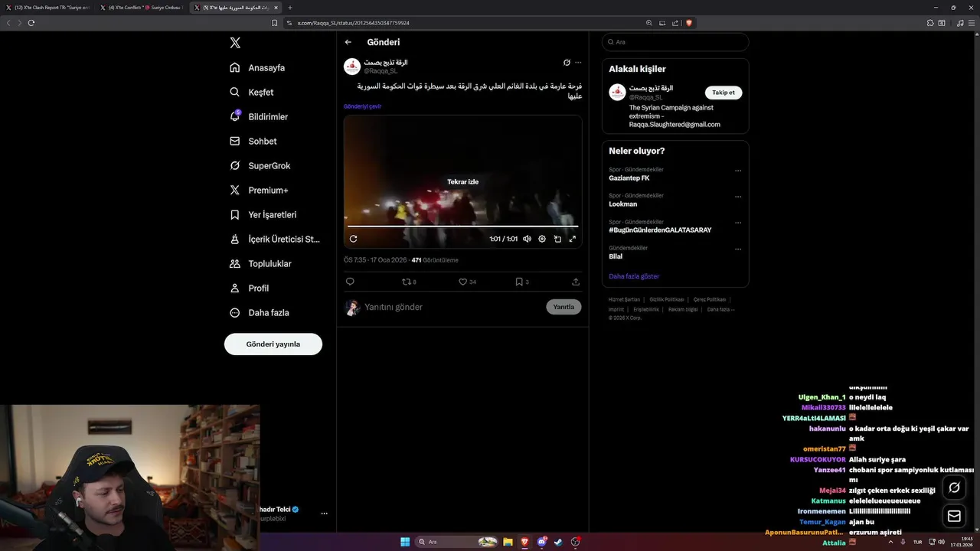Open options for the #BugünGünlerdenGALATASARAY trend

tap(738, 223)
